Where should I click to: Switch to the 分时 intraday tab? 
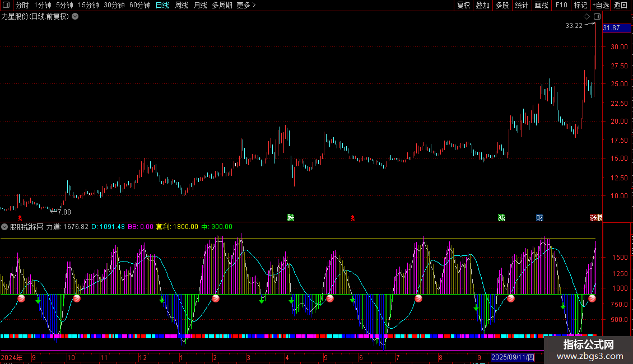22,5
